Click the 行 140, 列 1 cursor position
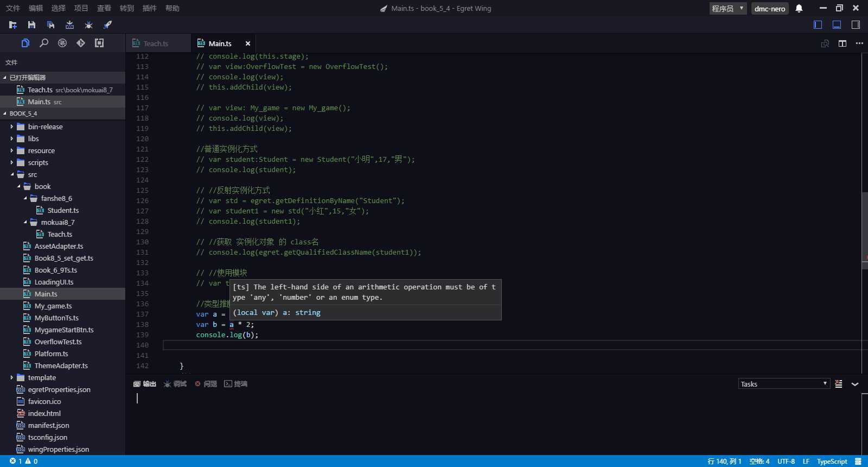Screen dimensions: 868x467 [x=724, y=461]
